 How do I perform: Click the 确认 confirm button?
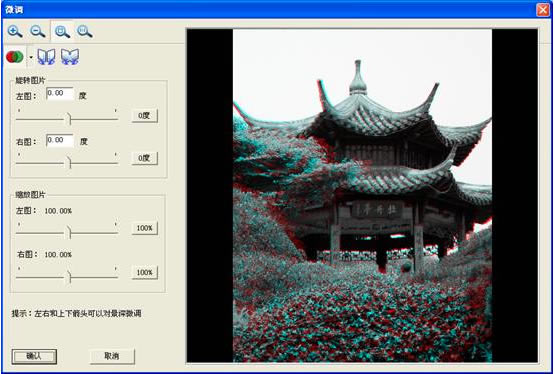tap(34, 356)
